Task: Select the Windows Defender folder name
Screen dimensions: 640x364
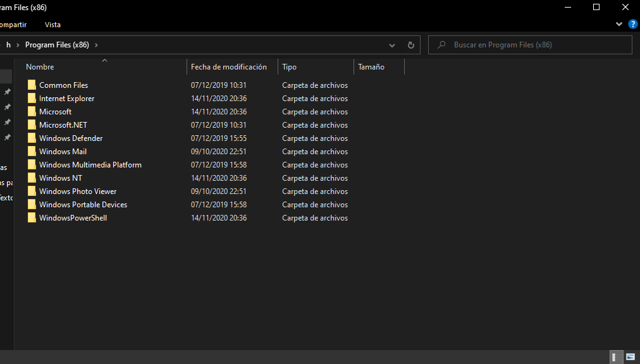Action: coord(71,138)
